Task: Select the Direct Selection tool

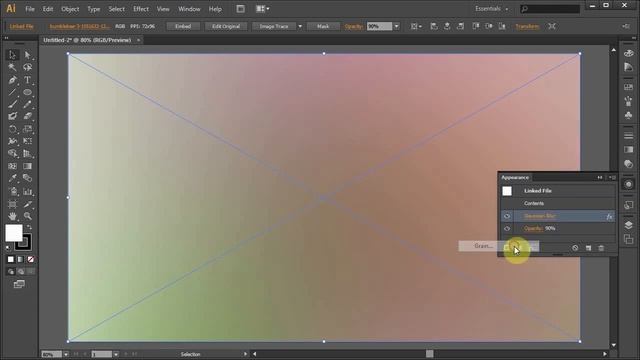Action: point(27,55)
